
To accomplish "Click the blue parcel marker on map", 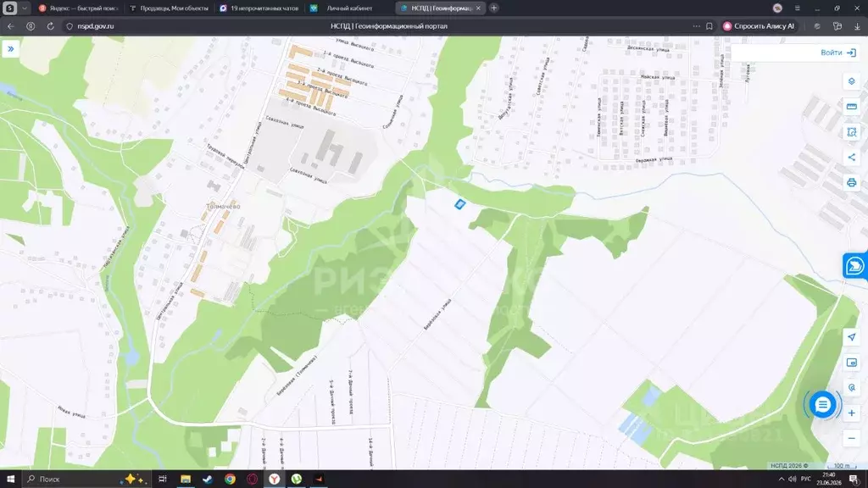I will click(x=459, y=205).
